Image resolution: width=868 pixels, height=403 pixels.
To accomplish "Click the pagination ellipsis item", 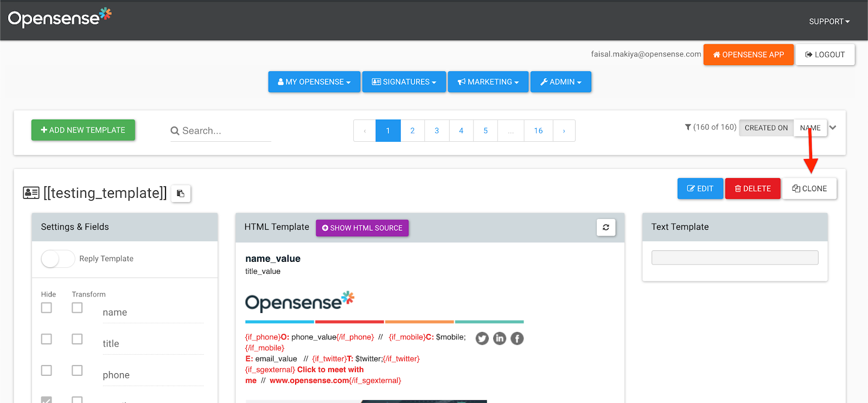I will (x=511, y=131).
